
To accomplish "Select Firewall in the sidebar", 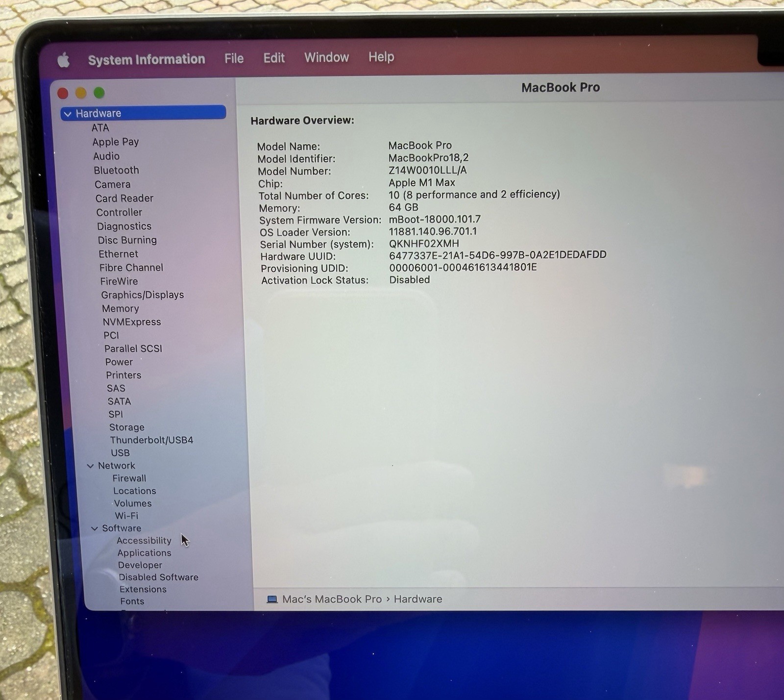I will coord(129,478).
